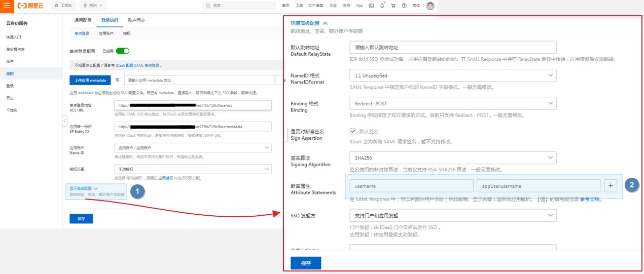Open the help question mark icon

click(x=404, y=6)
